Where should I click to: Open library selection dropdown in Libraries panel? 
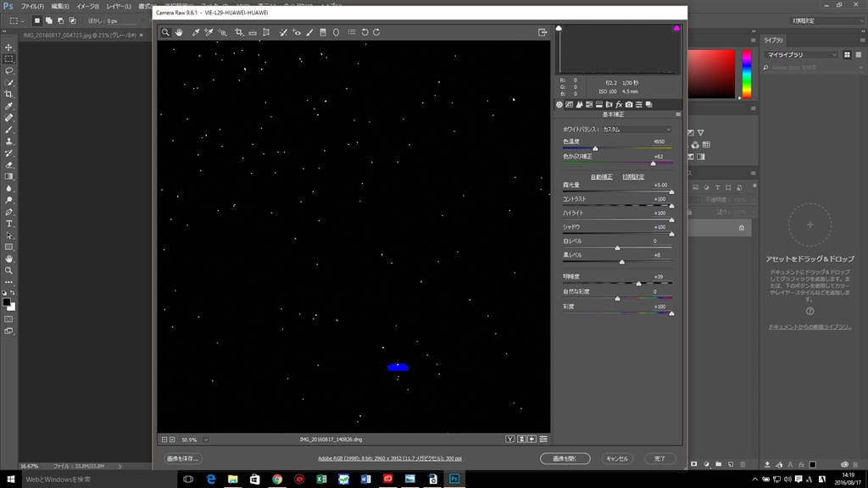[801, 55]
